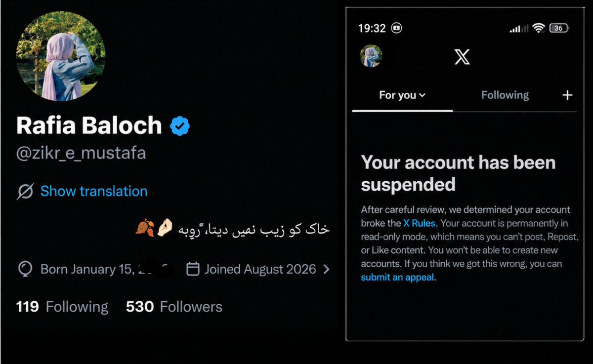
Task: Open the X Rules link
Action: click(420, 223)
